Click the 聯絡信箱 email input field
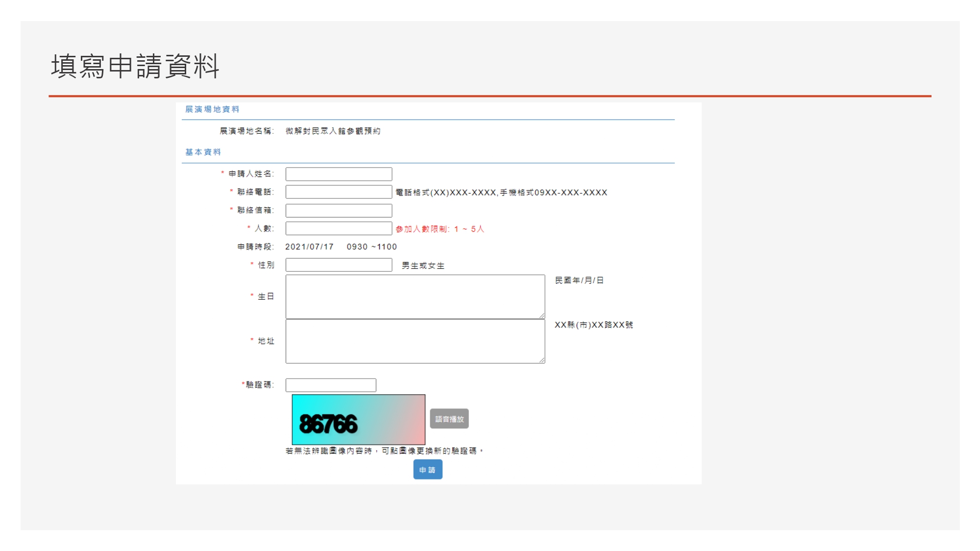This screenshot has width=980, height=551. pyautogui.click(x=338, y=211)
